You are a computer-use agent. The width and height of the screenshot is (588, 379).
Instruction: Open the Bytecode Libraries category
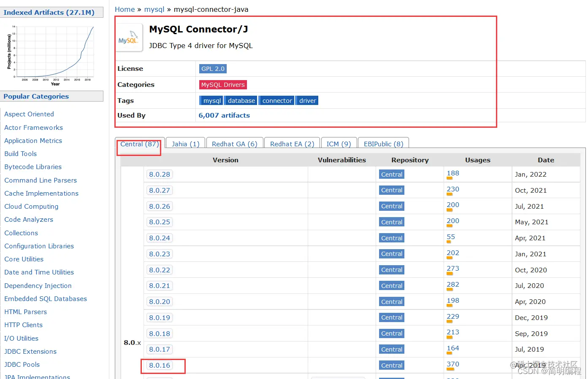click(x=33, y=167)
